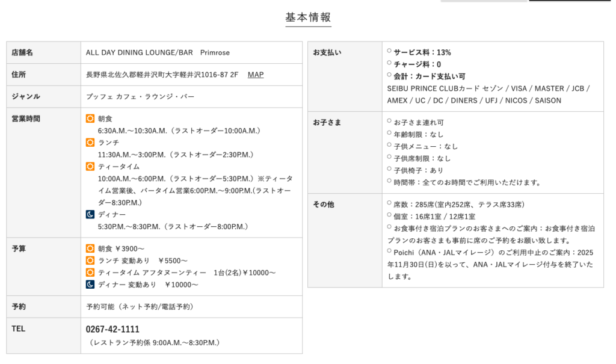Click the sun icon beside ティータイム opening hours
Viewport: 616px width, 364px height.
pyautogui.click(x=90, y=167)
